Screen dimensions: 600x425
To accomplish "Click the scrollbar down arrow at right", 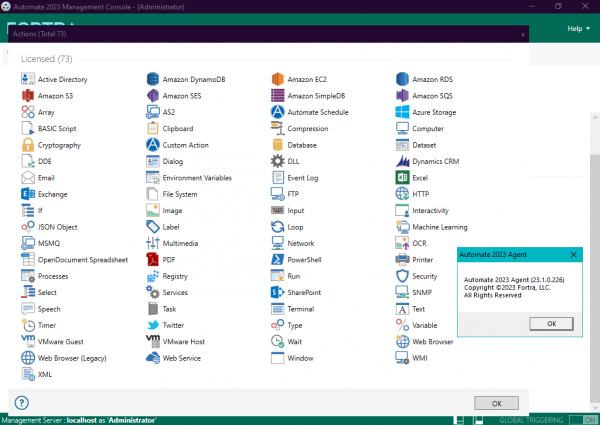I will click(x=594, y=407).
